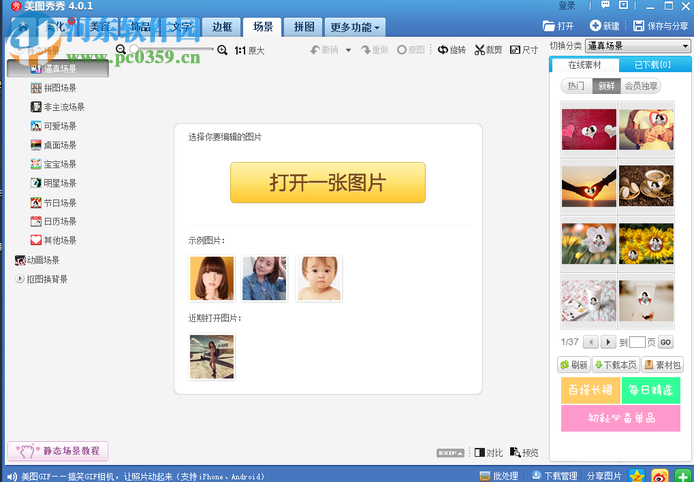This screenshot has height=482, width=694.
Task: Expand the 更多功能 dropdown menu
Action: tap(355, 27)
